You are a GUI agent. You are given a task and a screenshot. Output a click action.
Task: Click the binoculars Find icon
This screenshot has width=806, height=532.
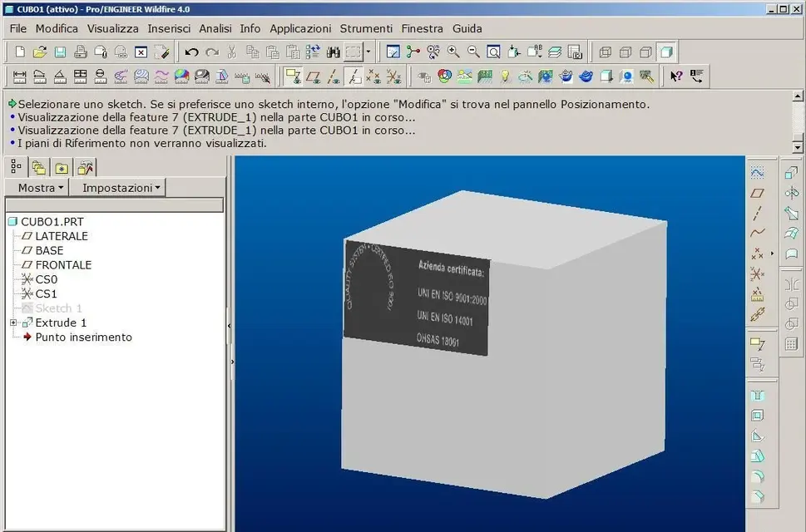pyautogui.click(x=334, y=52)
